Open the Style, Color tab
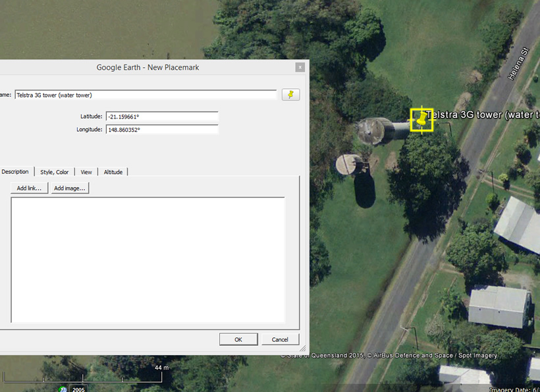Image resolution: width=540 pixels, height=392 pixels. [55, 172]
